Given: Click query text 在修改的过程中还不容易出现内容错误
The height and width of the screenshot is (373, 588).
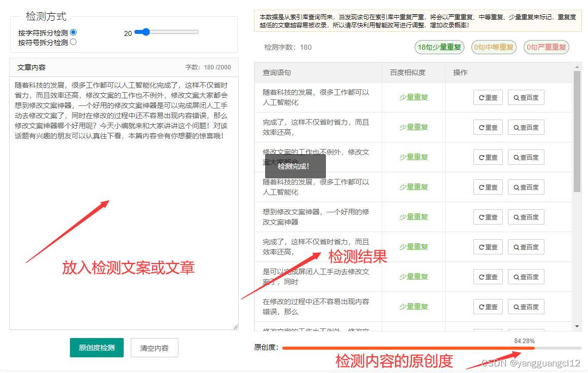Looking at the screenshot, I should 316,306.
